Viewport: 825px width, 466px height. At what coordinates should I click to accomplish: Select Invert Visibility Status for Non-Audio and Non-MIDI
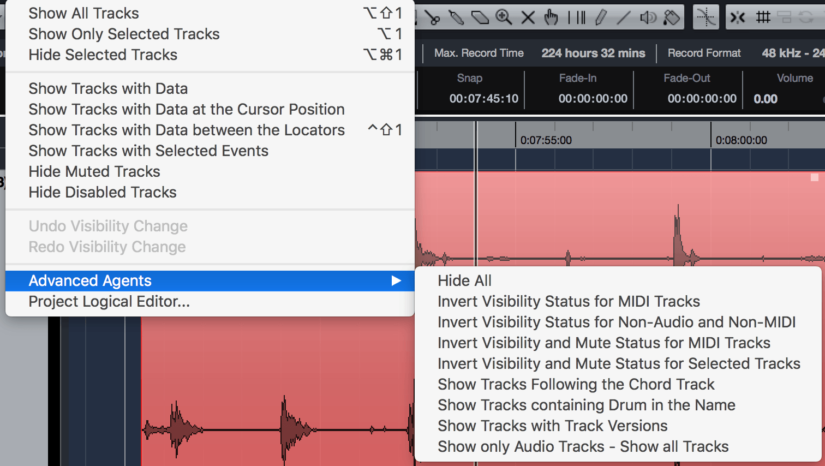[x=618, y=322]
